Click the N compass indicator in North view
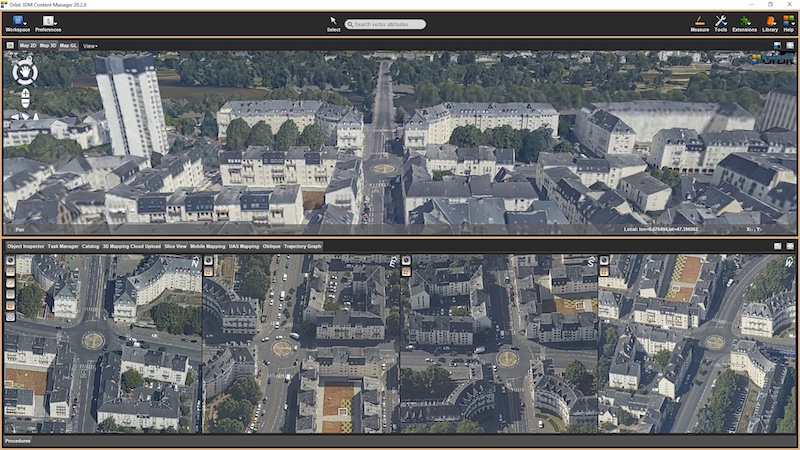 (195, 262)
